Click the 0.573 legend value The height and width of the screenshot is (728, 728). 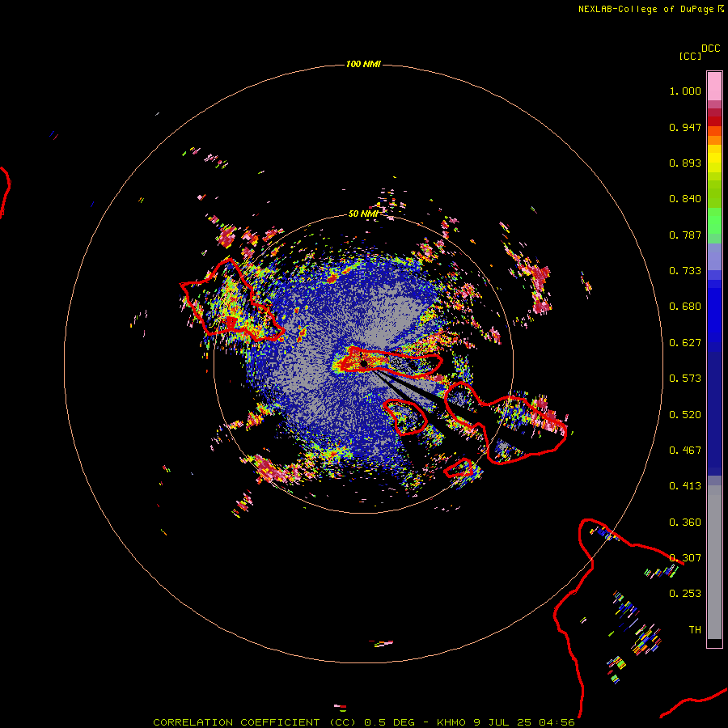(685, 379)
